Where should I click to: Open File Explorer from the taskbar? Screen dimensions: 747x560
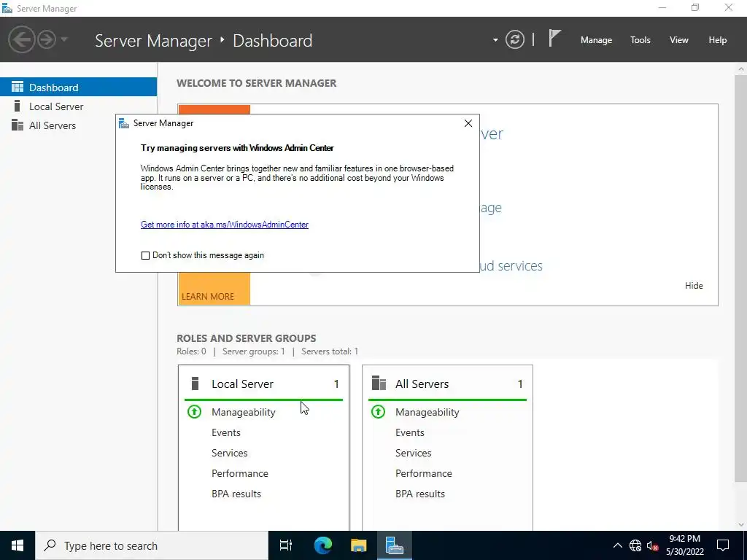[x=358, y=545]
